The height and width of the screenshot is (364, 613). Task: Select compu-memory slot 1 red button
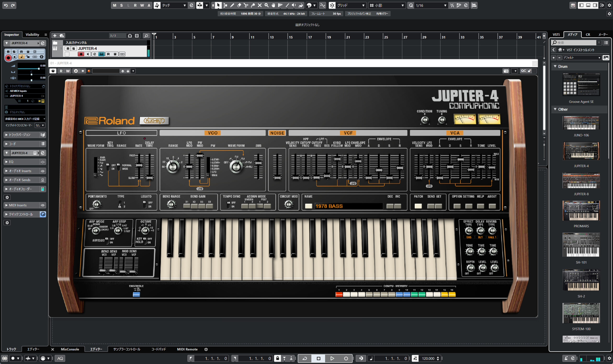coord(339,295)
